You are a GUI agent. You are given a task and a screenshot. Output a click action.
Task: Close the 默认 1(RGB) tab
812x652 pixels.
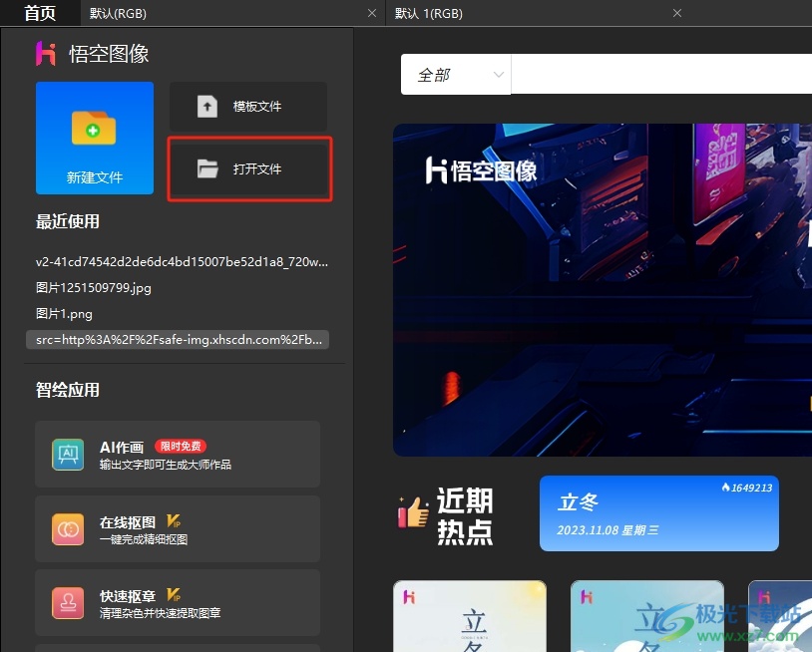[677, 13]
